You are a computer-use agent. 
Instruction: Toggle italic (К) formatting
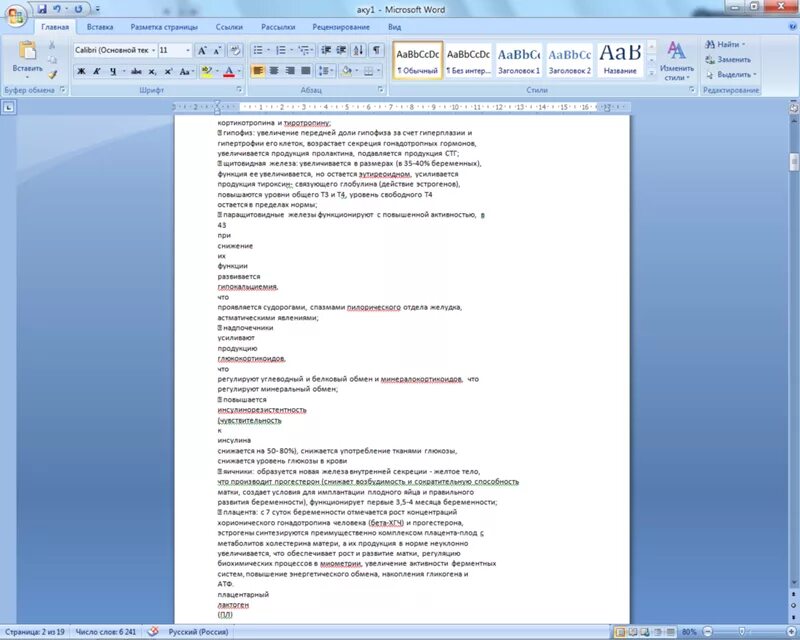pyautogui.click(x=96, y=71)
